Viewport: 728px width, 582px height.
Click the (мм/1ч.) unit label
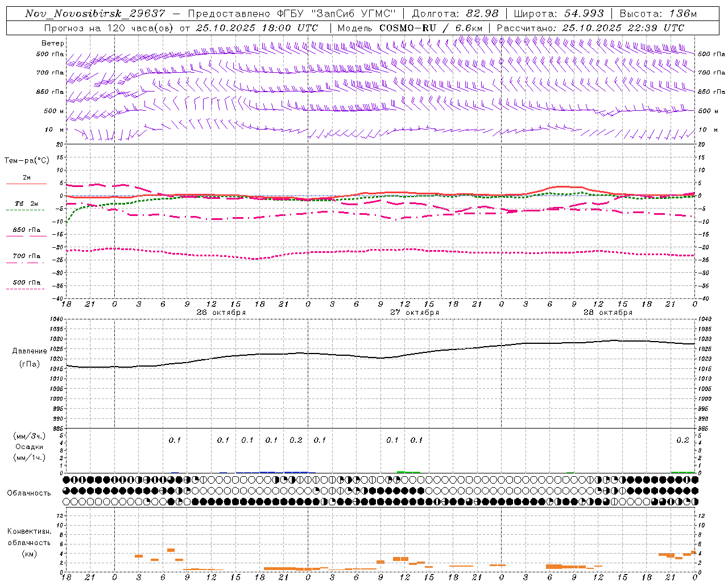[x=30, y=458]
